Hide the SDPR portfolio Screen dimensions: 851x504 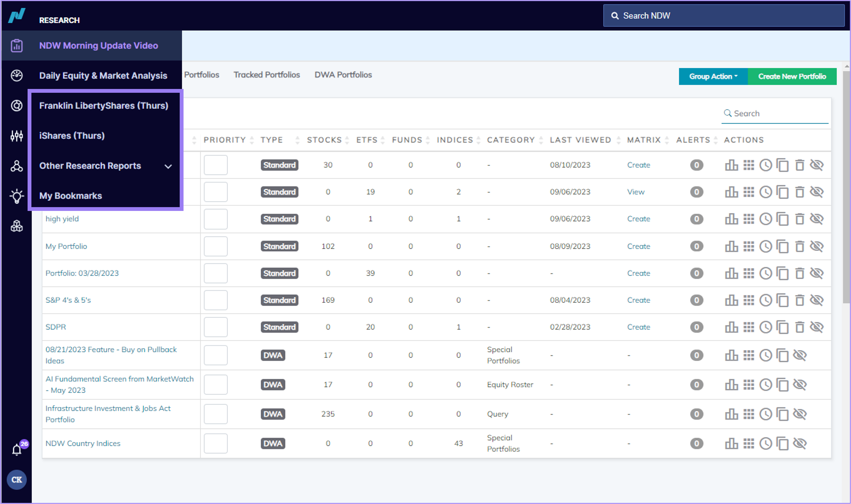816,327
